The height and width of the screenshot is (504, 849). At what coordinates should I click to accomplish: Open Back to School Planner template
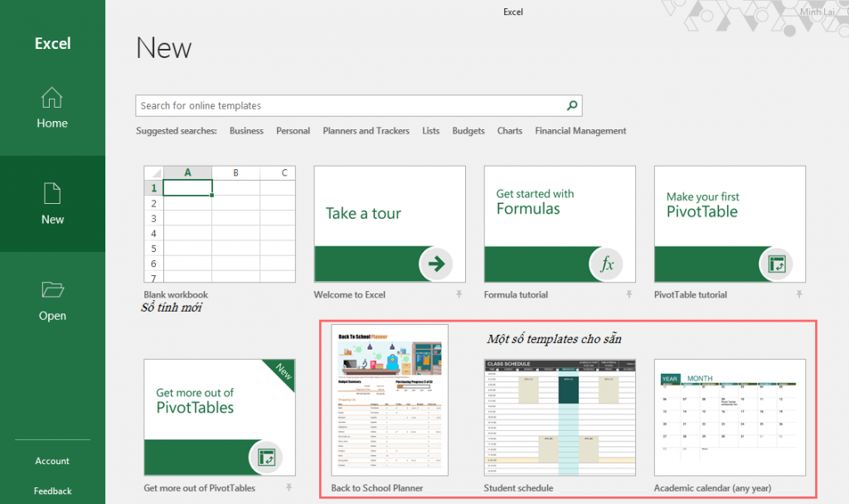pyautogui.click(x=390, y=400)
